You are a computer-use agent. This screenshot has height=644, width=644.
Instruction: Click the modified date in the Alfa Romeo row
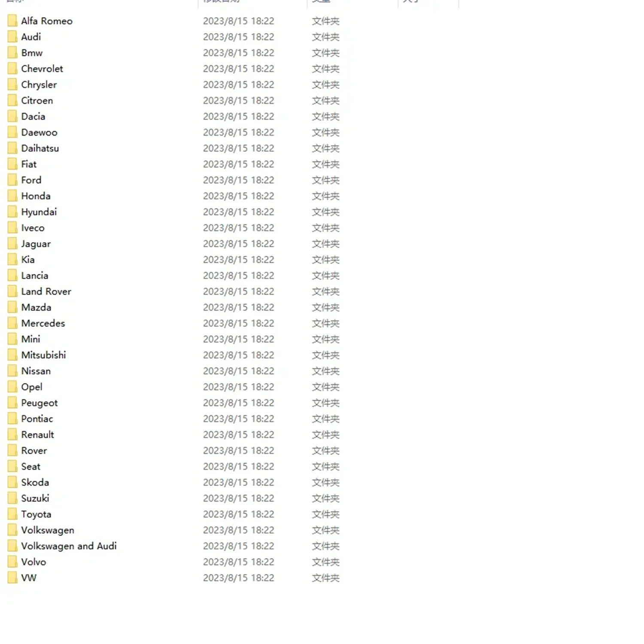239,21
